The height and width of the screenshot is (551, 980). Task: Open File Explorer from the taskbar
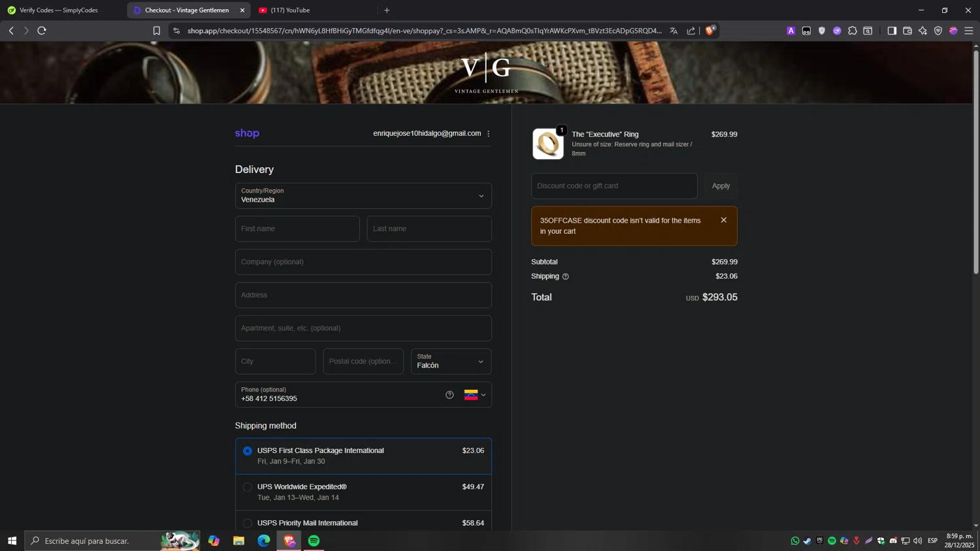coord(238,541)
